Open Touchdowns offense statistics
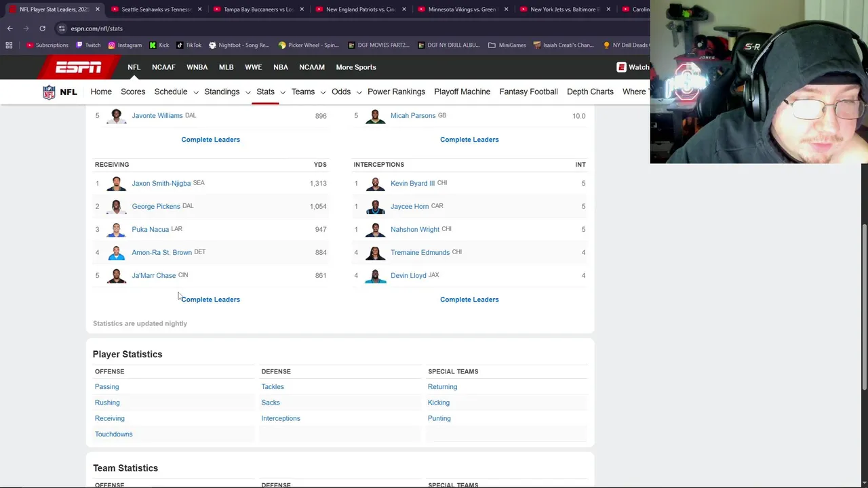Image resolution: width=868 pixels, height=488 pixels. pyautogui.click(x=113, y=434)
